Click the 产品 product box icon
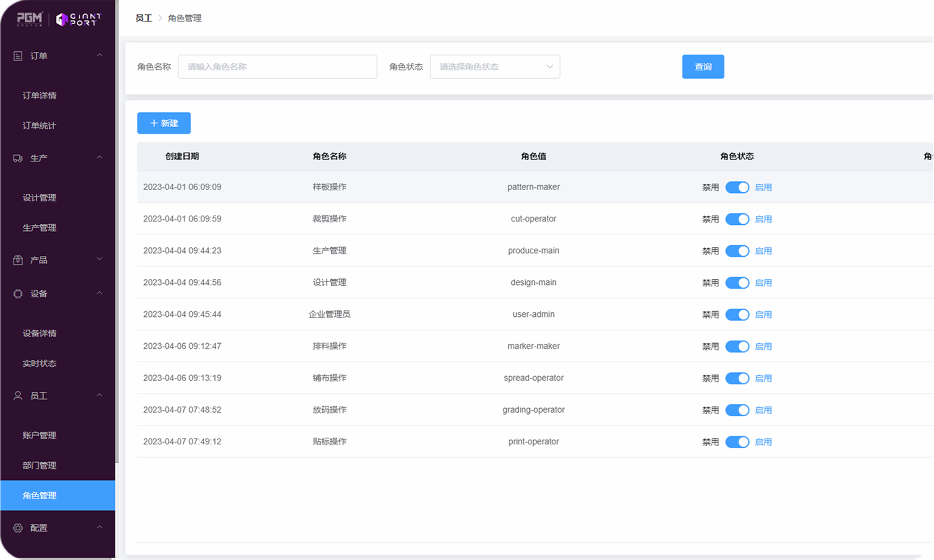The height and width of the screenshot is (560, 934). (x=18, y=260)
